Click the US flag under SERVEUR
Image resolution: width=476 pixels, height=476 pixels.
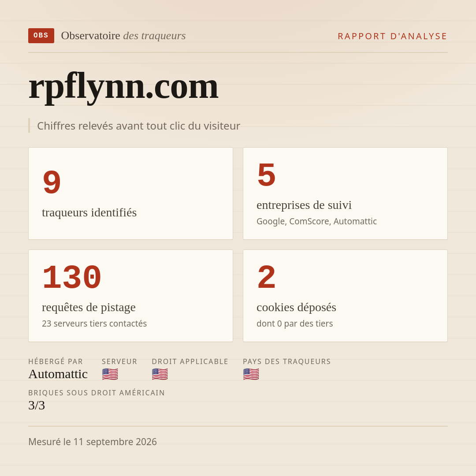point(110,374)
